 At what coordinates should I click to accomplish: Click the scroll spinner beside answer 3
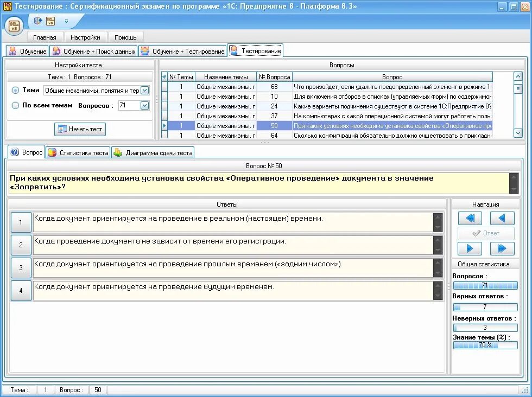pyautogui.click(x=438, y=267)
